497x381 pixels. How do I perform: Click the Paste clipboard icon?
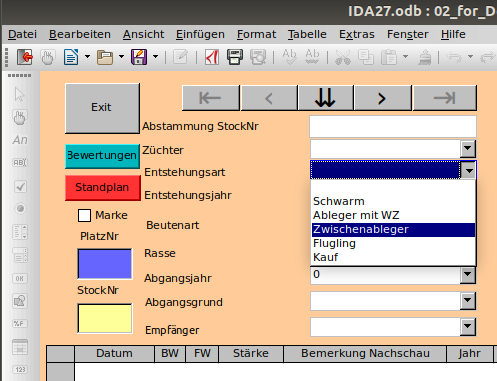389,57
